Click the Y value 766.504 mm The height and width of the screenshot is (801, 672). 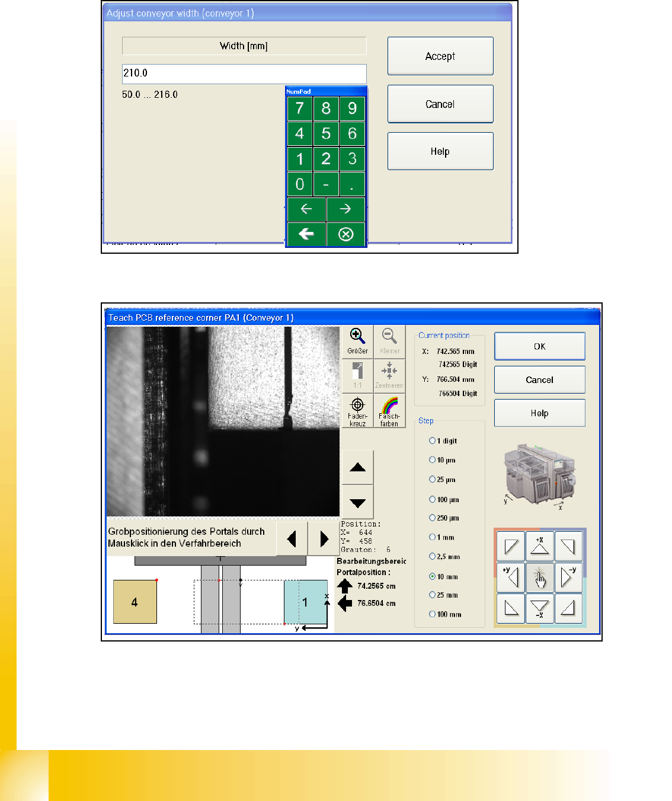[456, 379]
